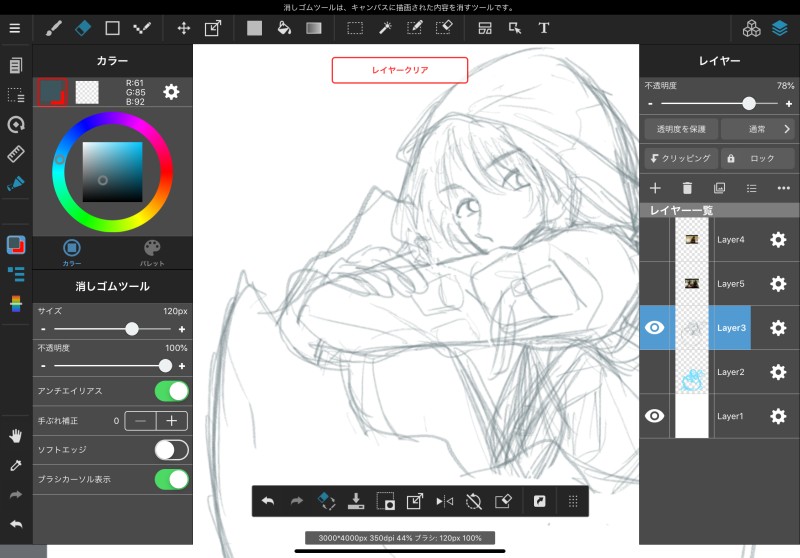
Task: Select the Brush tool
Action: click(54, 28)
